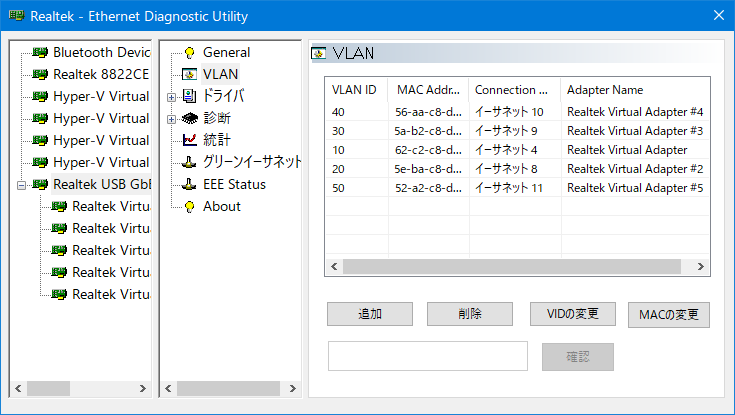Click adapter list scroll left arrow

[x=18, y=388]
